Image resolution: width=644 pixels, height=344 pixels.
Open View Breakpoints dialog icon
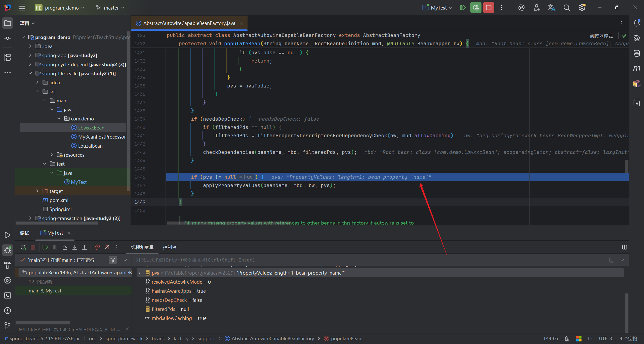tap(97, 247)
